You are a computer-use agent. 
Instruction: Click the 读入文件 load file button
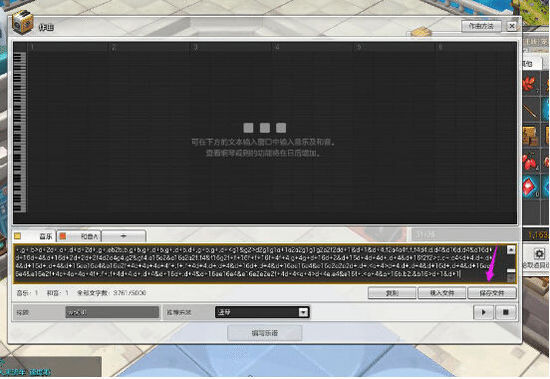(x=442, y=293)
